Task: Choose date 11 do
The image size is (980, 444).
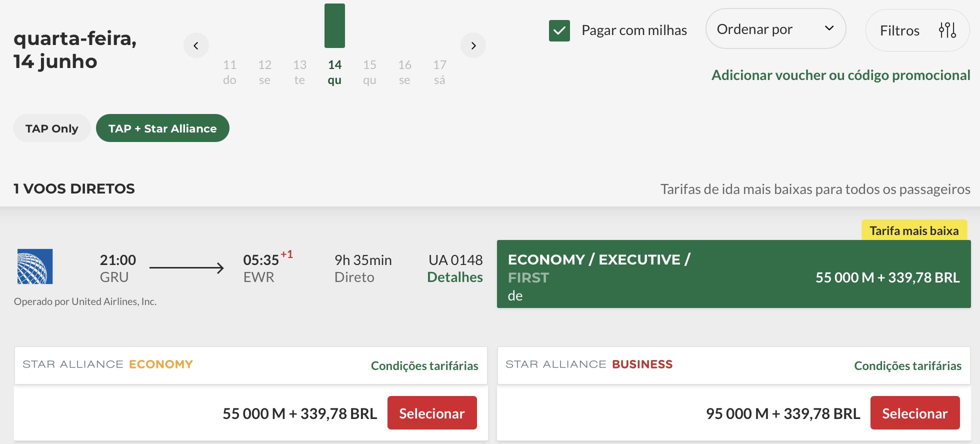Action: [229, 72]
